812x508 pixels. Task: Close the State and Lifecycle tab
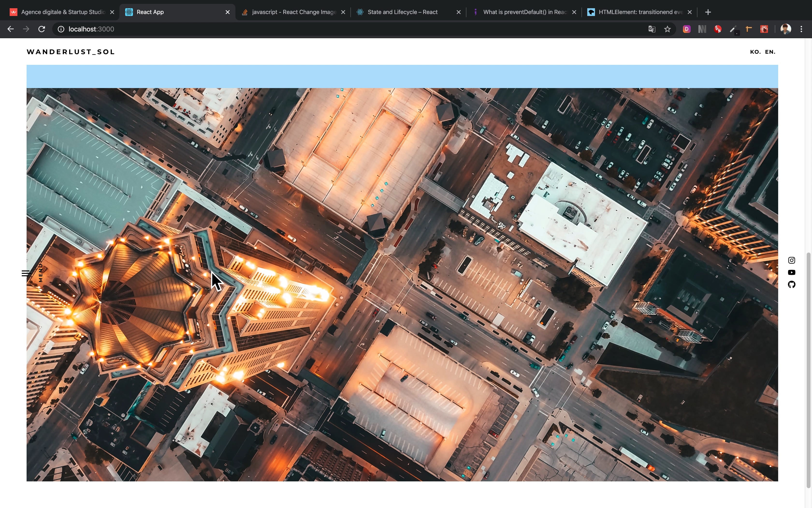point(459,12)
